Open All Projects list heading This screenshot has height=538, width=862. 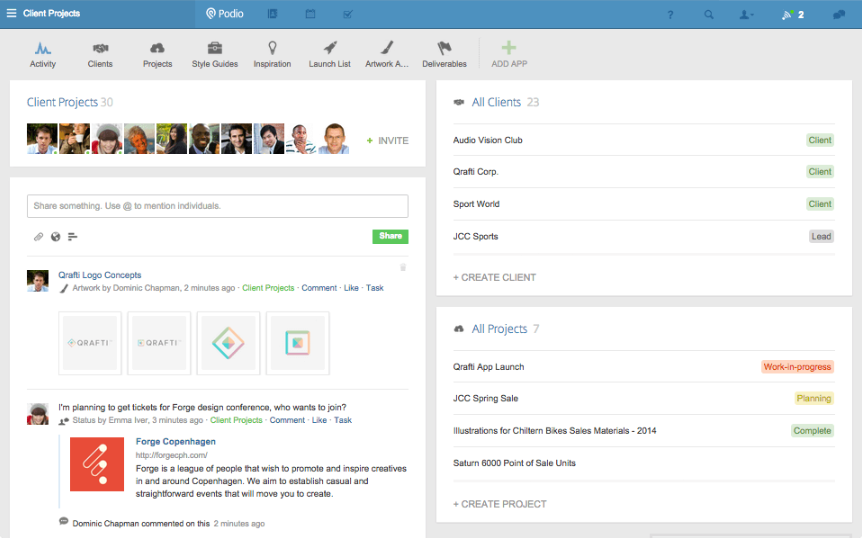[x=499, y=329]
